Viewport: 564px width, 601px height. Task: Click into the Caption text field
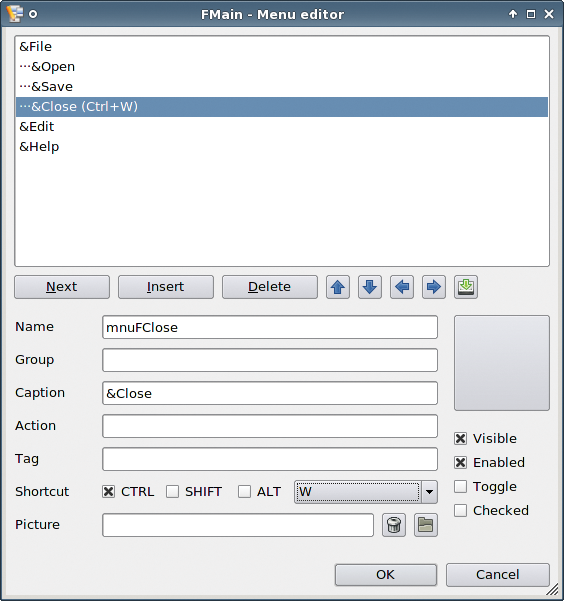pos(270,393)
